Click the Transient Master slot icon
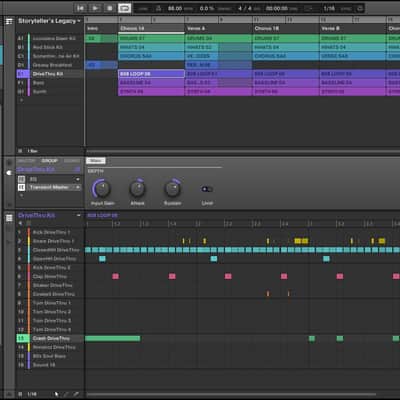The image size is (400, 400). point(21,187)
